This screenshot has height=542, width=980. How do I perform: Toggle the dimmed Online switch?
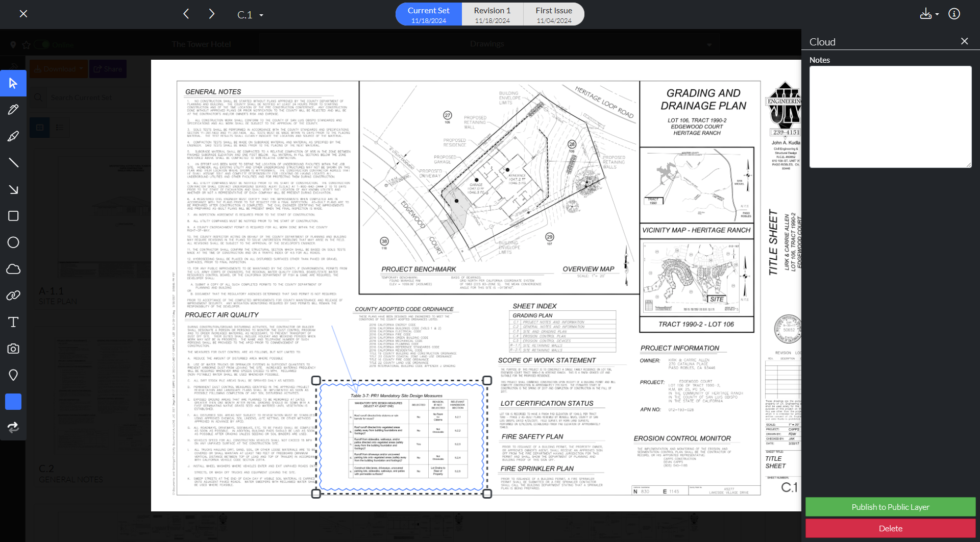click(41, 45)
